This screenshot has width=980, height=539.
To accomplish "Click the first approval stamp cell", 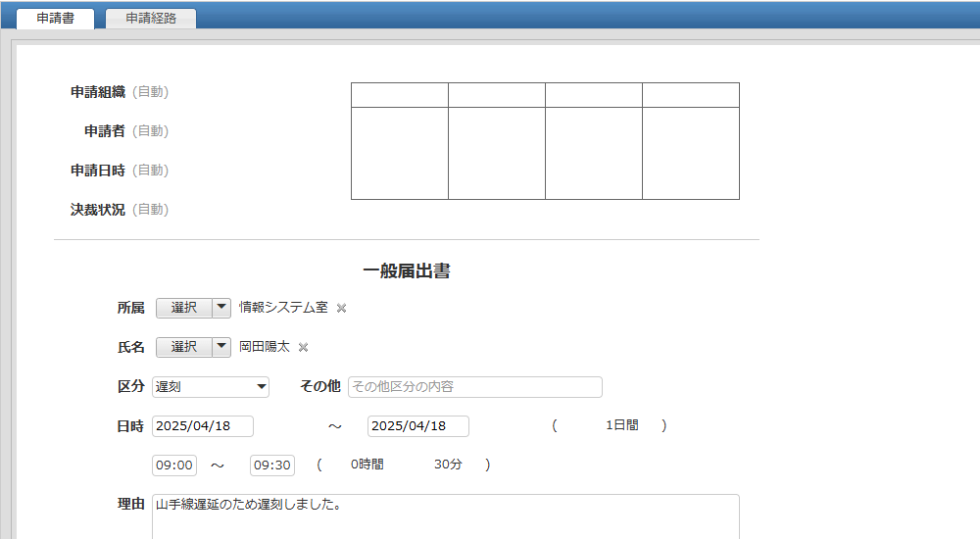I will (x=400, y=153).
